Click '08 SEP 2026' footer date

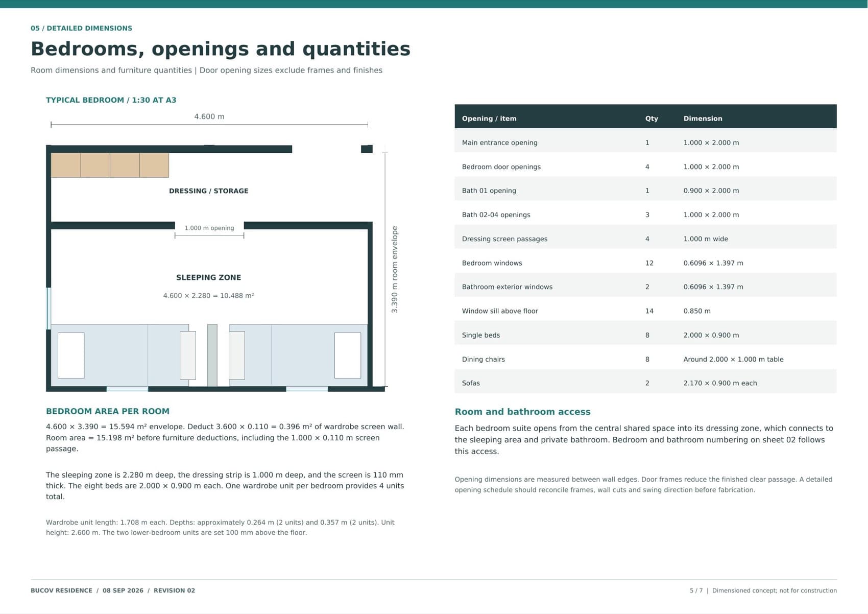(123, 591)
